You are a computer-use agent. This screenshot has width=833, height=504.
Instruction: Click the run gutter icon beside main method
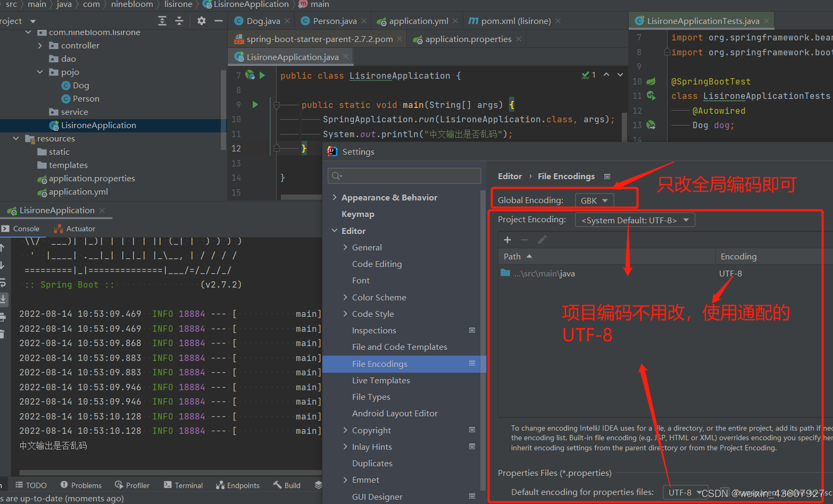255,104
